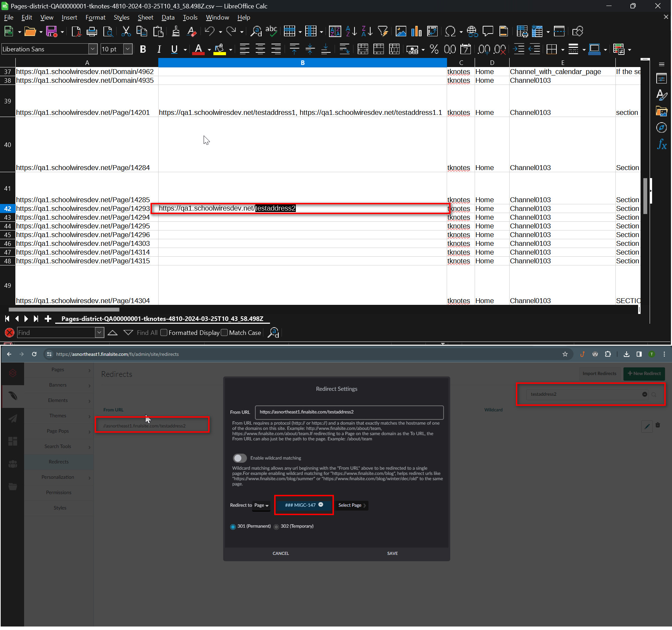
Task: Open the Tools menu
Action: point(190,17)
